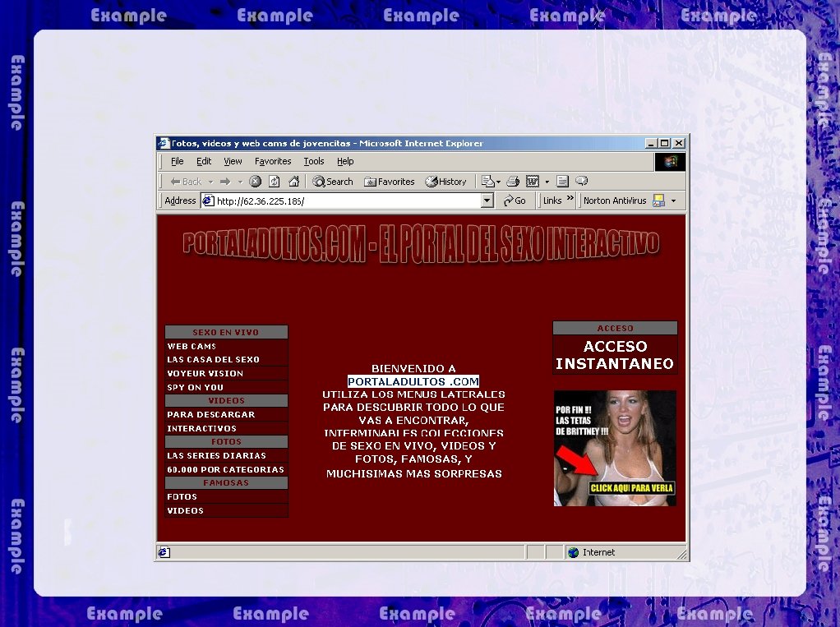Open the Edit menu
The height and width of the screenshot is (627, 840).
204,161
